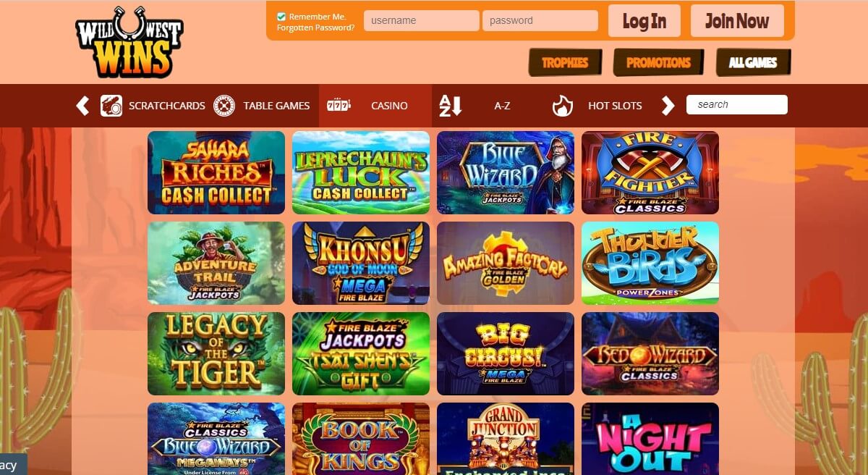Open the Promotions page button
Viewport: 868px width, 475px height.
pyautogui.click(x=658, y=62)
